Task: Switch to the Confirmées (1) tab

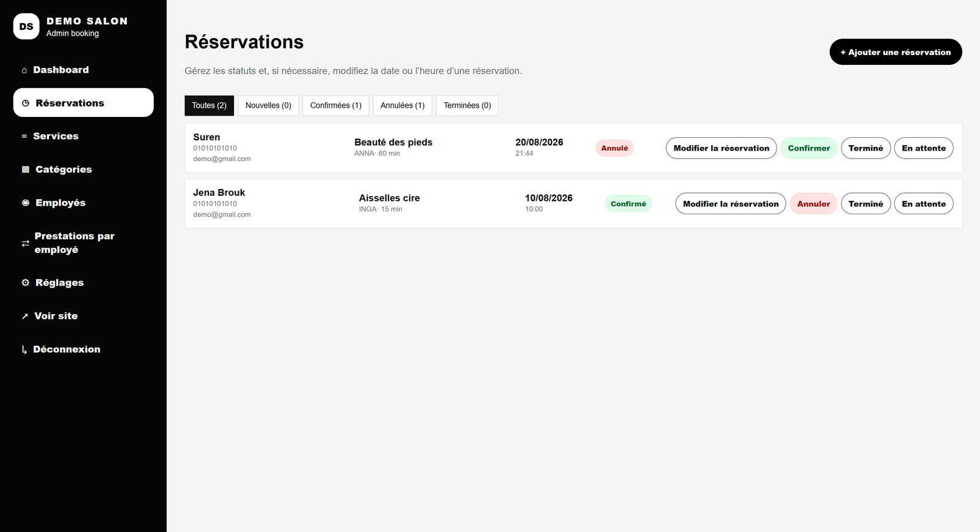Action: coord(336,105)
